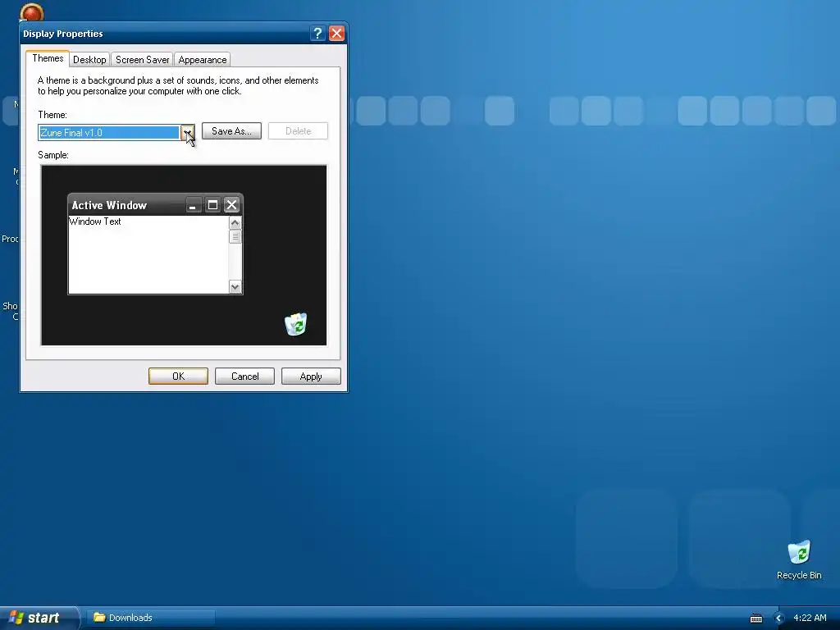Screen dimensions: 840x630
Task: Close the Display Properties window
Action: coord(336,33)
